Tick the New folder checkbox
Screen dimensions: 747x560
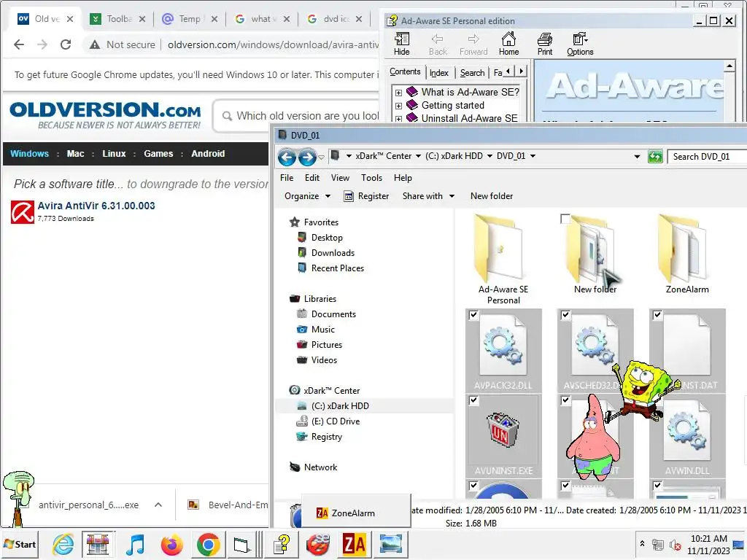coord(565,219)
